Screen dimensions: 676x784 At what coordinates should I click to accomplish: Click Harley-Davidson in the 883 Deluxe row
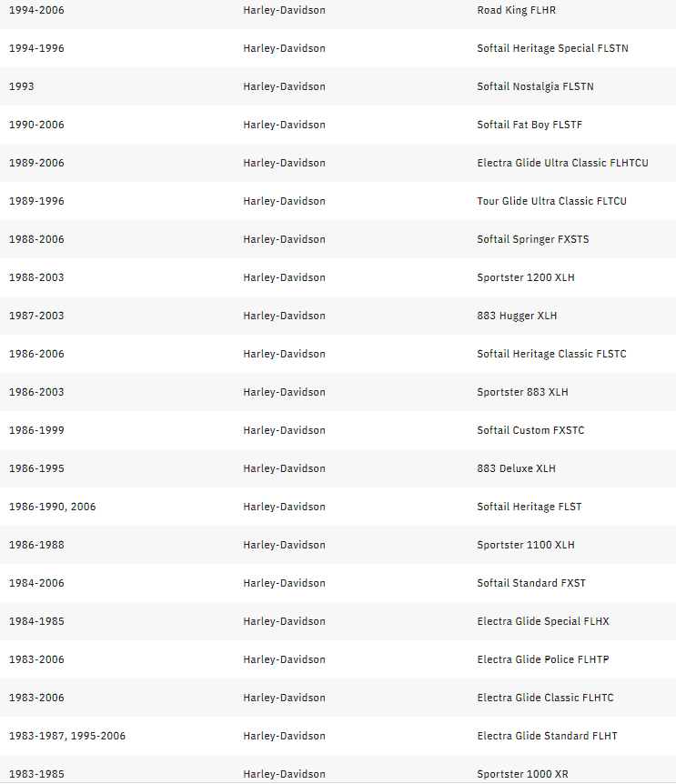[x=284, y=468]
